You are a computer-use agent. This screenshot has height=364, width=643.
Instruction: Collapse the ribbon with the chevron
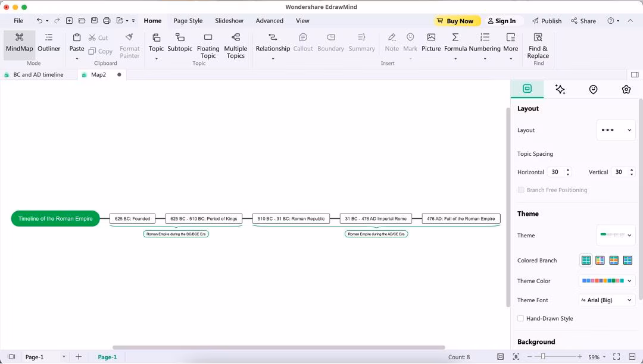point(630,20)
